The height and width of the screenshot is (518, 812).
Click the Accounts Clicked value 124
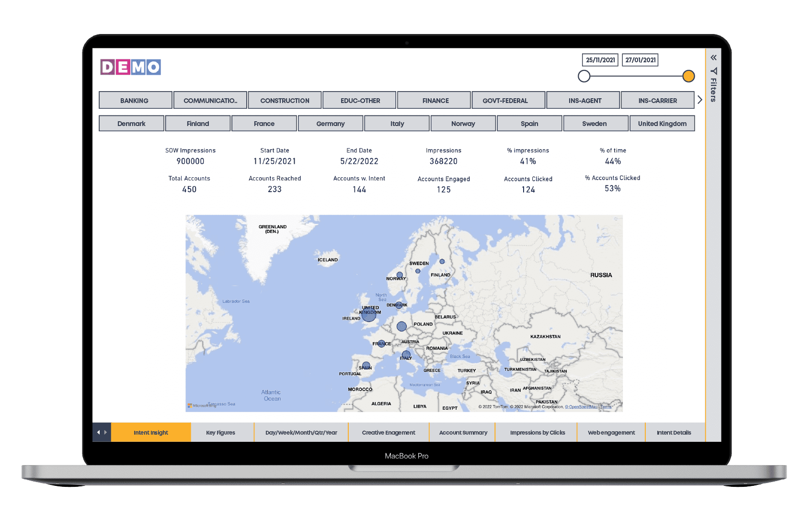pyautogui.click(x=528, y=189)
